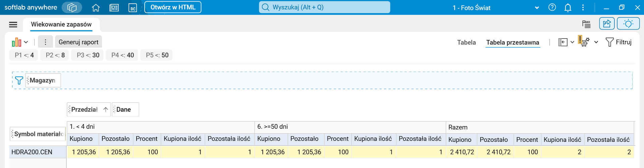Click the softlab anywhere logo
Viewport: 644px width, 168px height.
pos(31,7)
